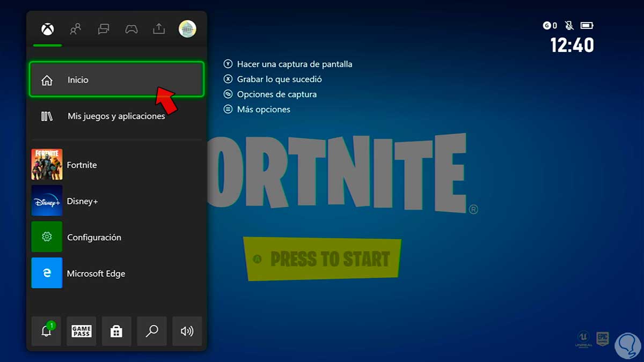Click the Unreal Engine logo
644x362 pixels.
click(583, 338)
